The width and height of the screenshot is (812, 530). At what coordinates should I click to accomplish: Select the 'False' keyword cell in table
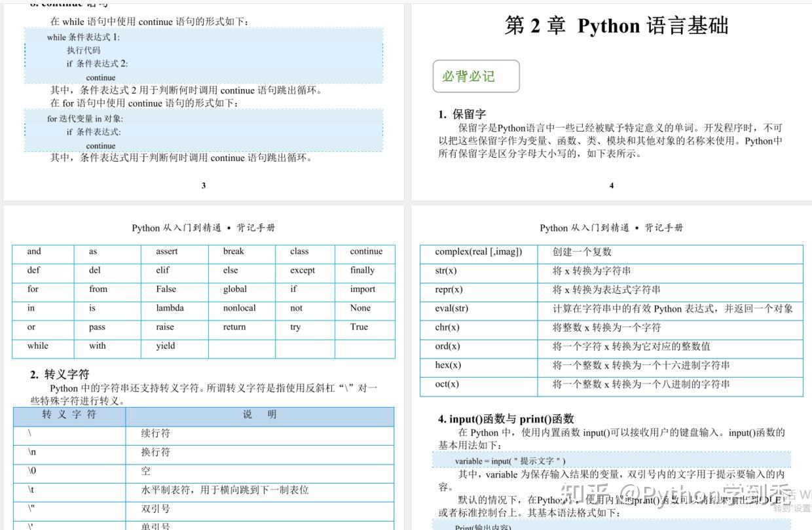(166, 289)
